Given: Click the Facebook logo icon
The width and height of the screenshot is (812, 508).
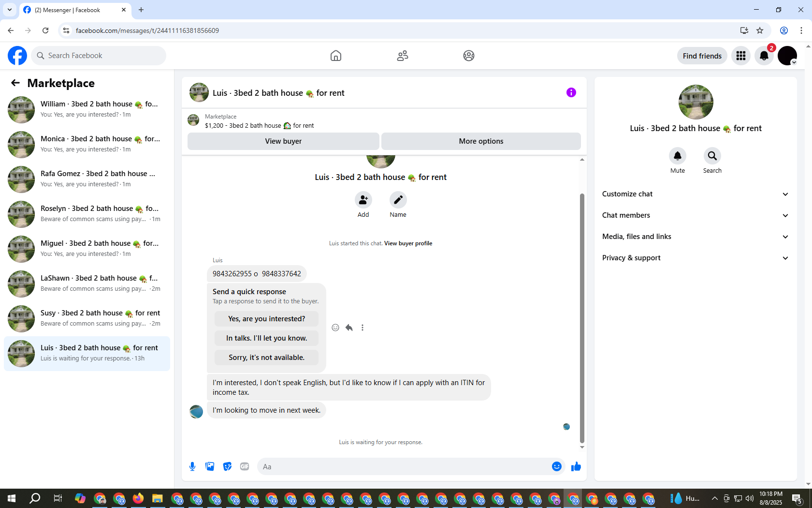Looking at the screenshot, I should [17, 56].
